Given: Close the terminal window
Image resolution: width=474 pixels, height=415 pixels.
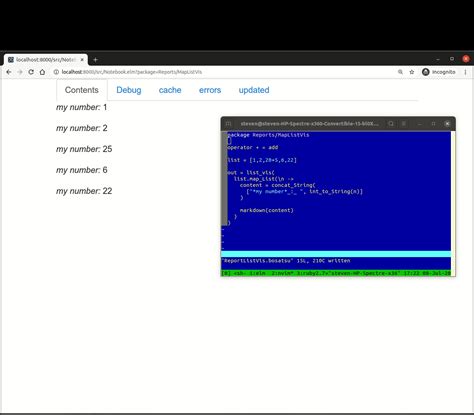Looking at the screenshot, I should click(447, 124).
